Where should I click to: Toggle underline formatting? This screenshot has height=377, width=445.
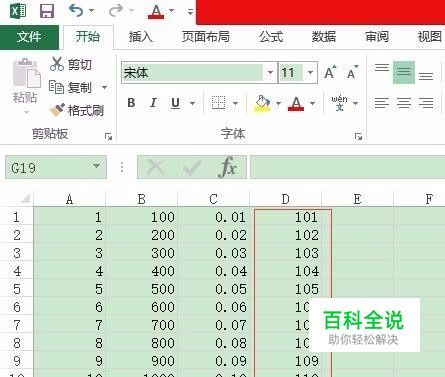[175, 103]
